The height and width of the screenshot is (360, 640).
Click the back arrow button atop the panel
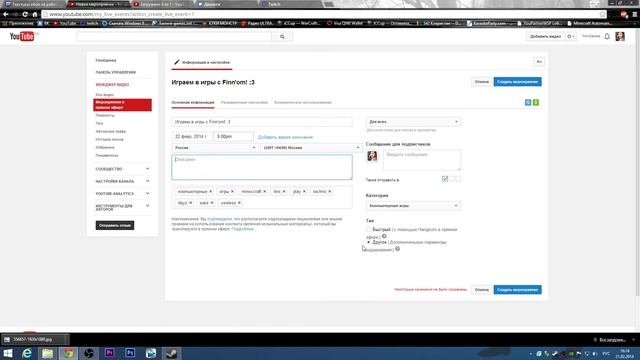[539, 62]
